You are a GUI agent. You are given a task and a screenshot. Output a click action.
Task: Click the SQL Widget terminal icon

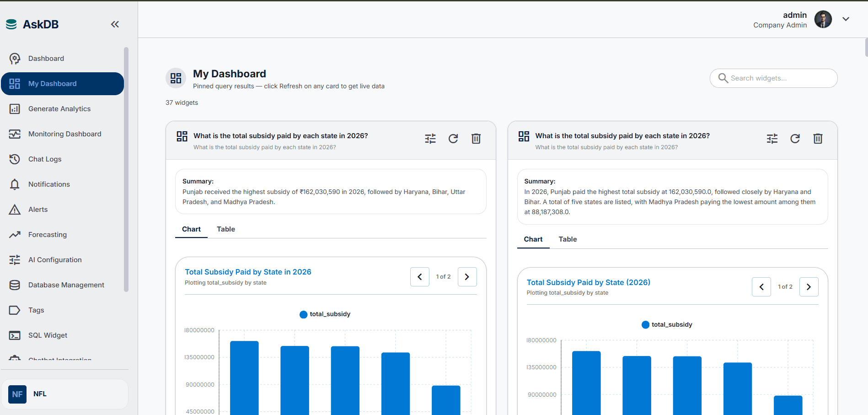click(x=15, y=335)
